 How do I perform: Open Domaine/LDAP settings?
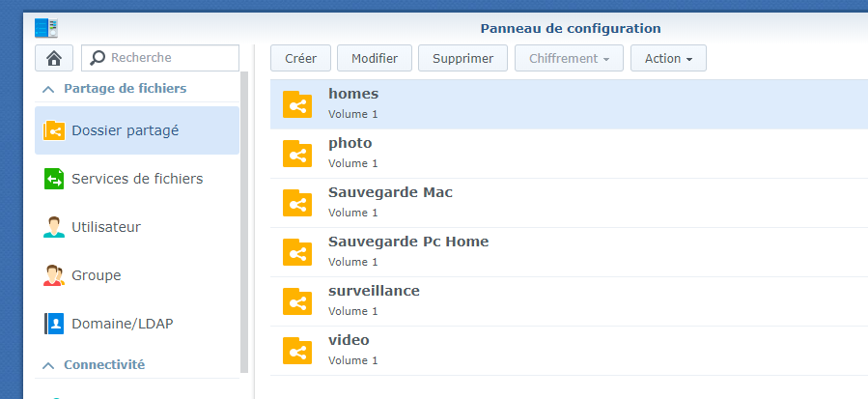(x=137, y=324)
